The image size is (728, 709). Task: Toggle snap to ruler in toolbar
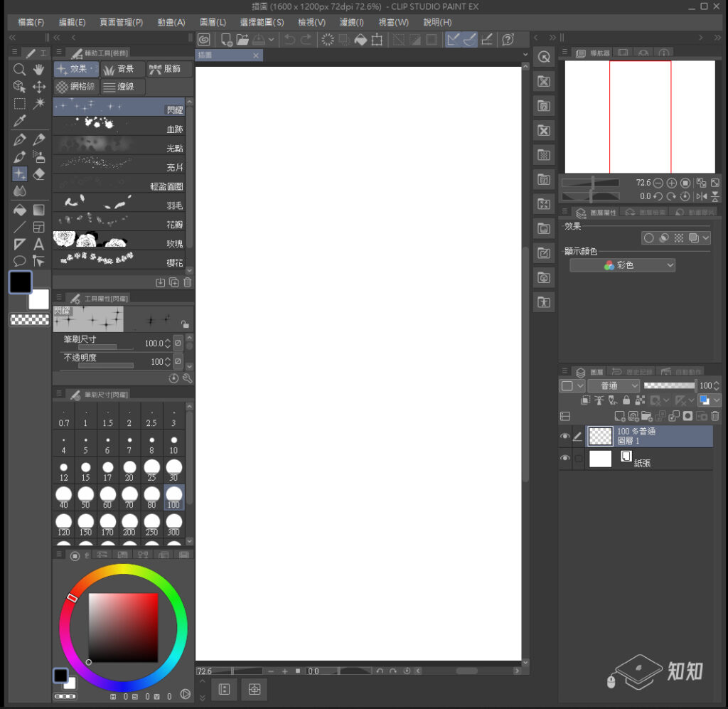click(453, 40)
